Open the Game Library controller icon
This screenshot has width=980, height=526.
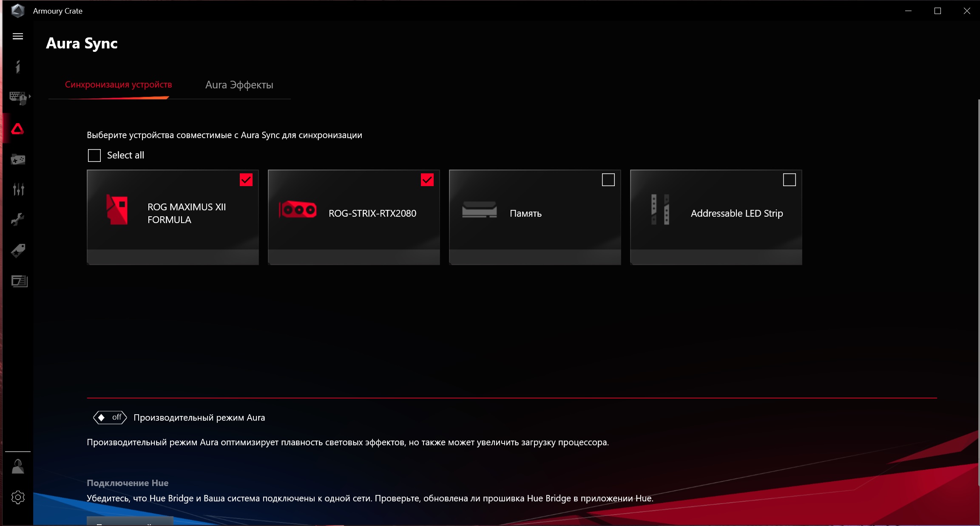18,159
